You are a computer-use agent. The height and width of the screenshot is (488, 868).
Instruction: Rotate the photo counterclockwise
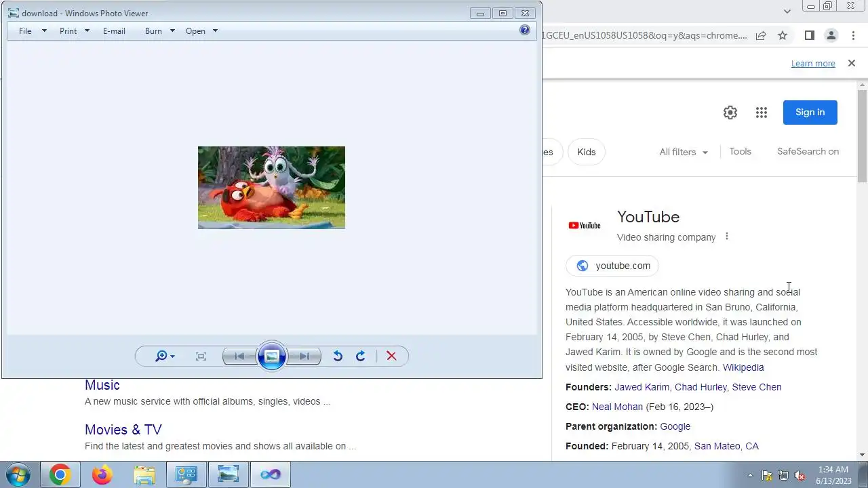(x=338, y=357)
